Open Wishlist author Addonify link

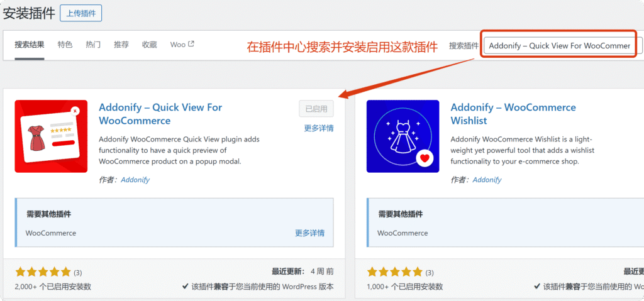487,180
